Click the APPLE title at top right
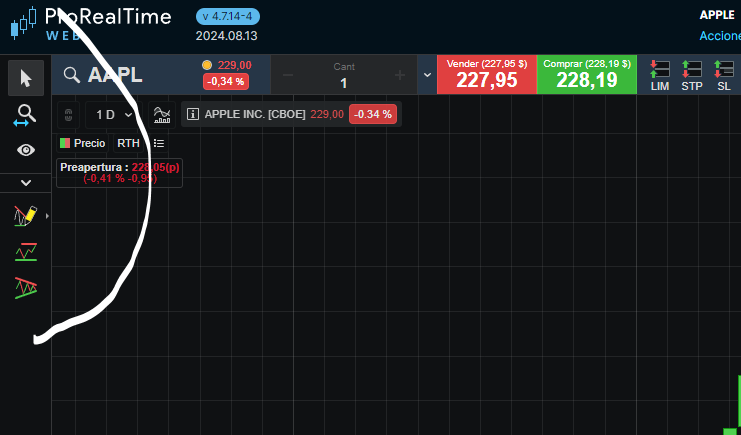The image size is (741, 435). 717,15
